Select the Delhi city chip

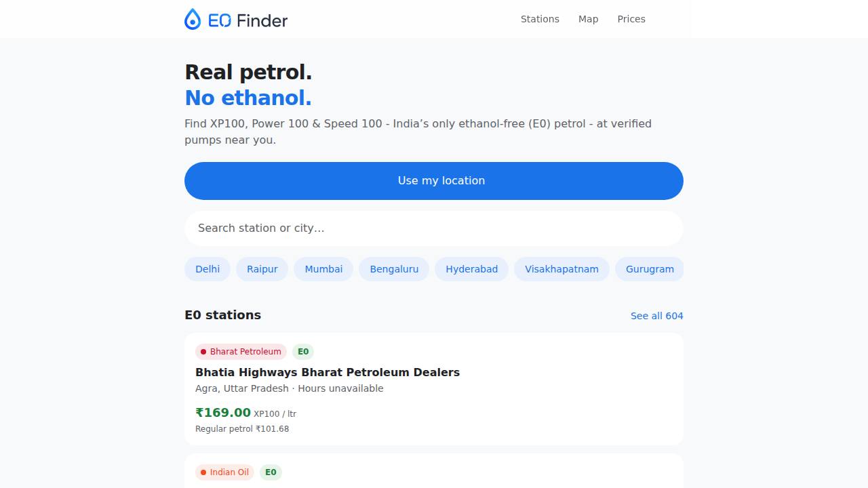pos(208,269)
